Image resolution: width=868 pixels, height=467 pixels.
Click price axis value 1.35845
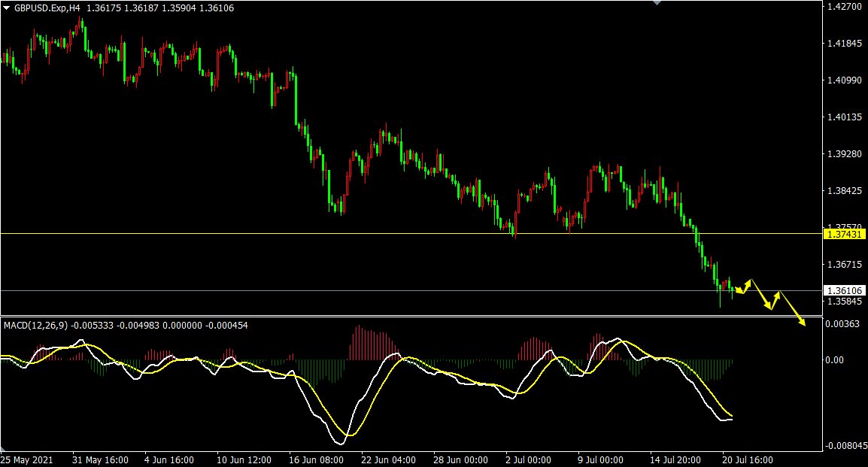844,302
